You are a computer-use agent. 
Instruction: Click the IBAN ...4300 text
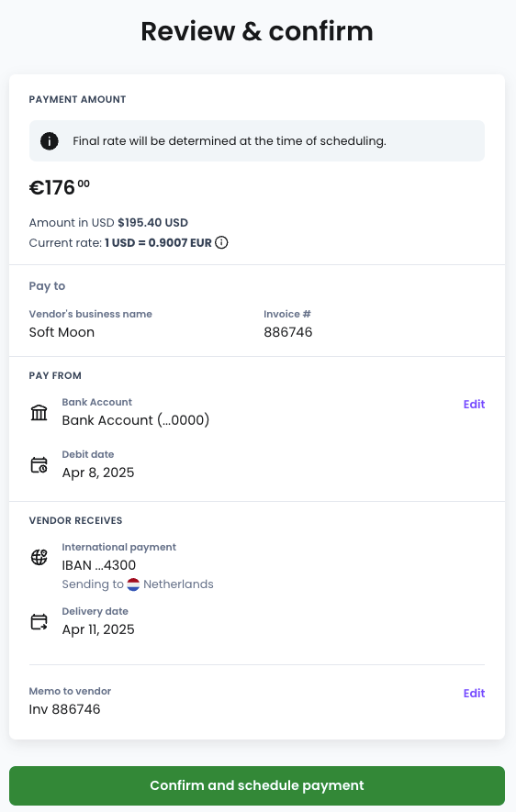(x=99, y=565)
